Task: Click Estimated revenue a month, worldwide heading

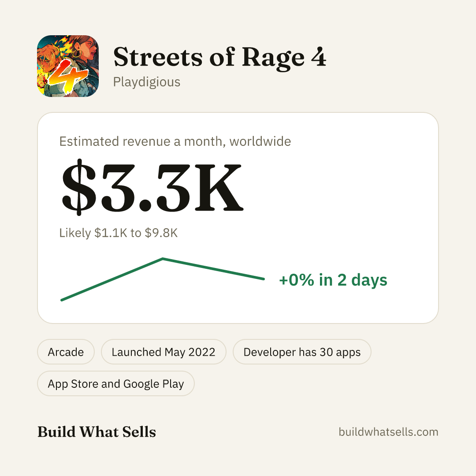Action: (x=175, y=141)
